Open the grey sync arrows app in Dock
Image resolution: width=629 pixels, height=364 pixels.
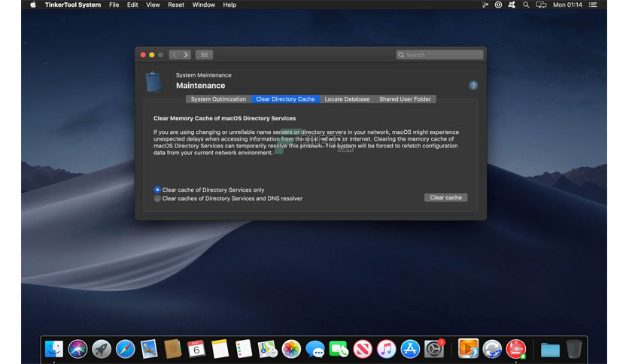[492, 349]
